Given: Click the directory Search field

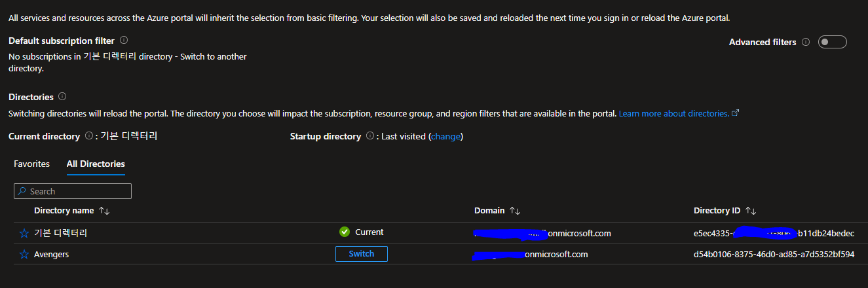Looking at the screenshot, I should click(73, 191).
